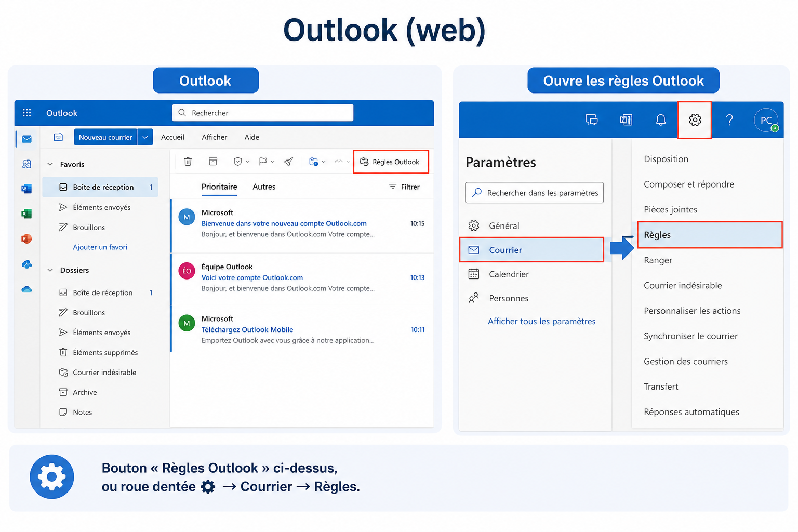798x532 pixels.
Task: Open Transfert settings option
Action: pos(661,387)
